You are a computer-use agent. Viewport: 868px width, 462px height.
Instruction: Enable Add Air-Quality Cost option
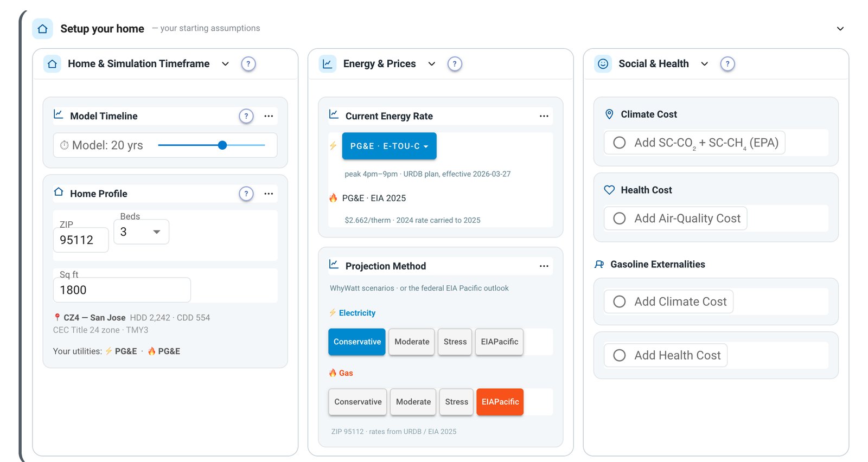(x=675, y=219)
